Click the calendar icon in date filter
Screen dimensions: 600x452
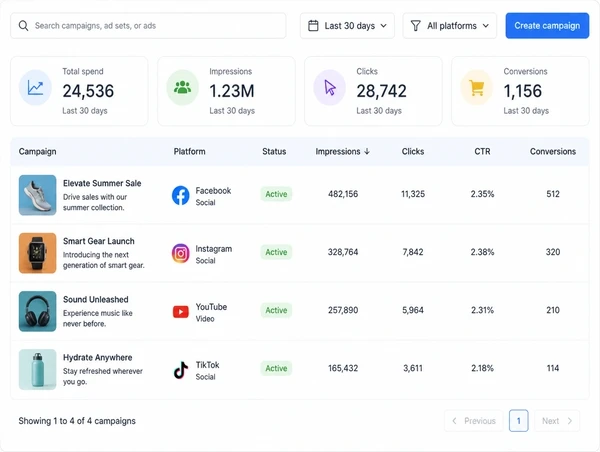pyautogui.click(x=313, y=26)
